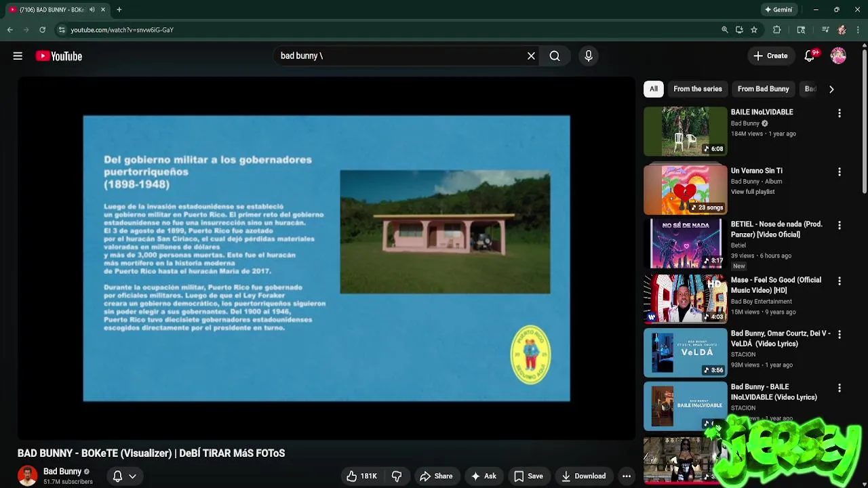The height and width of the screenshot is (488, 868).
Task: Open the Bad Bunny channel name link
Action: [x=62, y=471]
